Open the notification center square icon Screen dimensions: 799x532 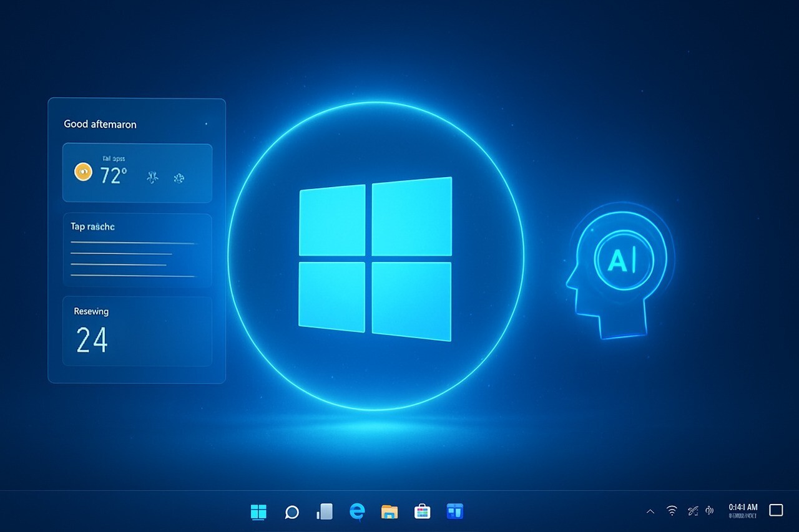[776, 510]
